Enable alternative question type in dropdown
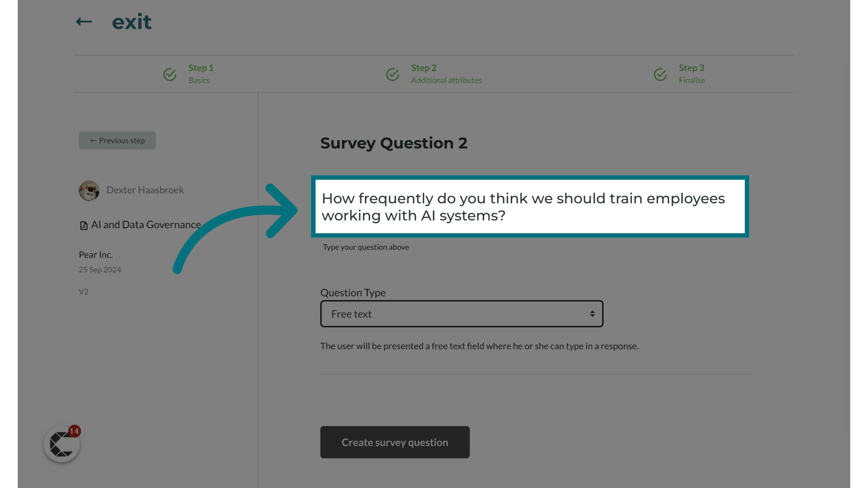The height and width of the screenshot is (488, 868). tap(462, 314)
